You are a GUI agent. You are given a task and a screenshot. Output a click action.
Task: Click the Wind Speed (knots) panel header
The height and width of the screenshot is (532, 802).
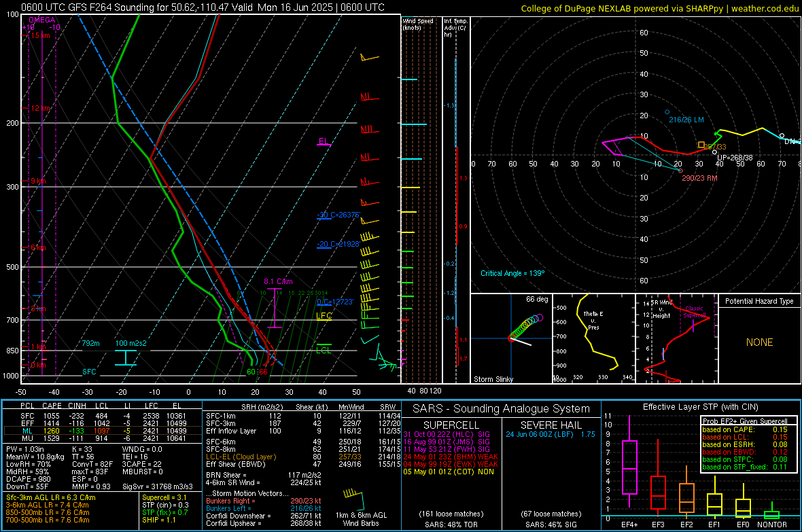point(418,24)
